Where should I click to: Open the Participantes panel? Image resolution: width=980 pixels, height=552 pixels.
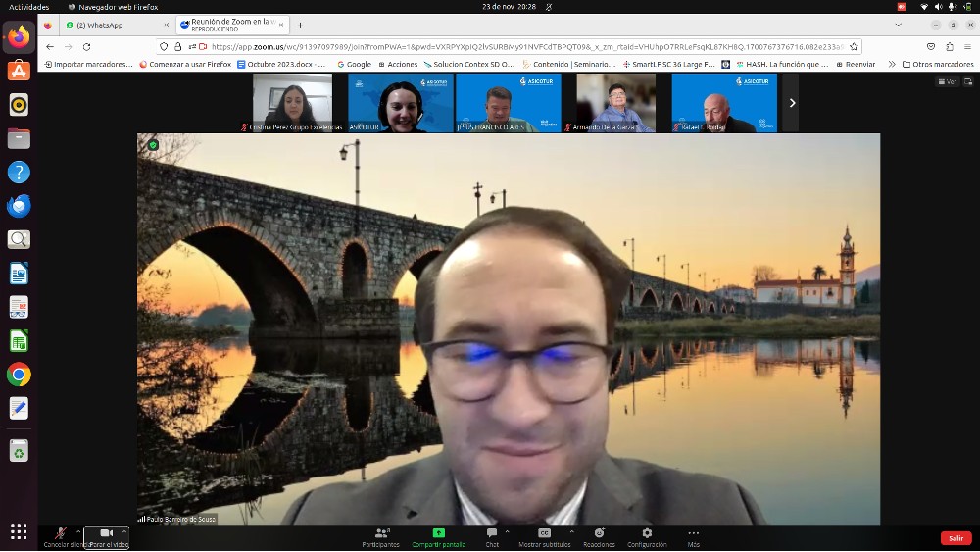380,534
